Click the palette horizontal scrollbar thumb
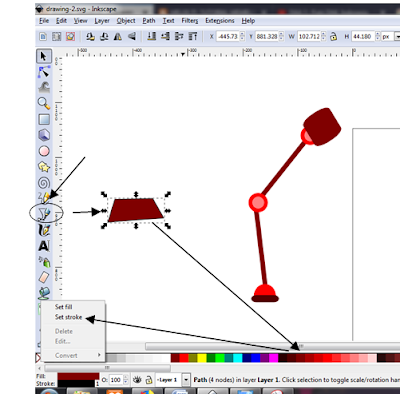The image size is (400, 394). click(x=107, y=368)
